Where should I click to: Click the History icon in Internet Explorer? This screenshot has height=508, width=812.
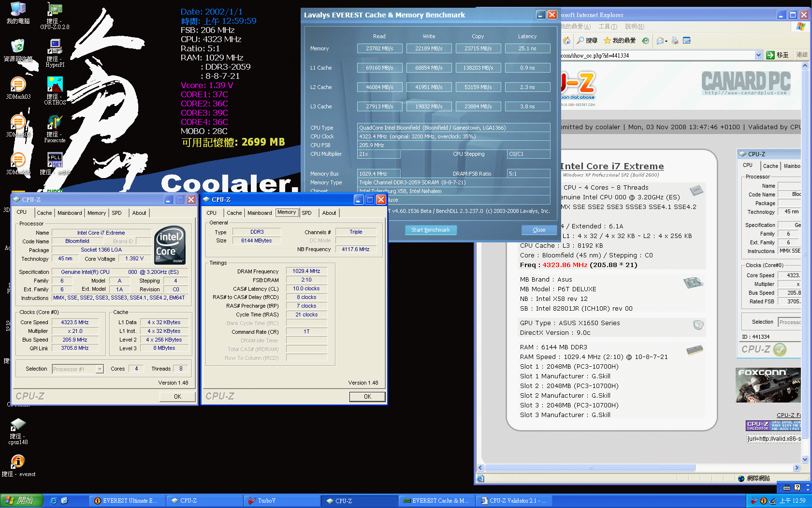(645, 41)
